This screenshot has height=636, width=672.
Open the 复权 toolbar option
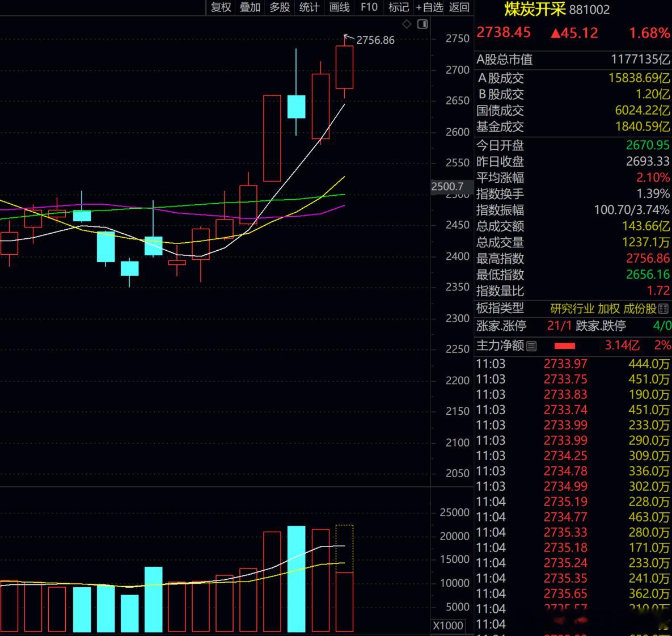[x=221, y=7]
